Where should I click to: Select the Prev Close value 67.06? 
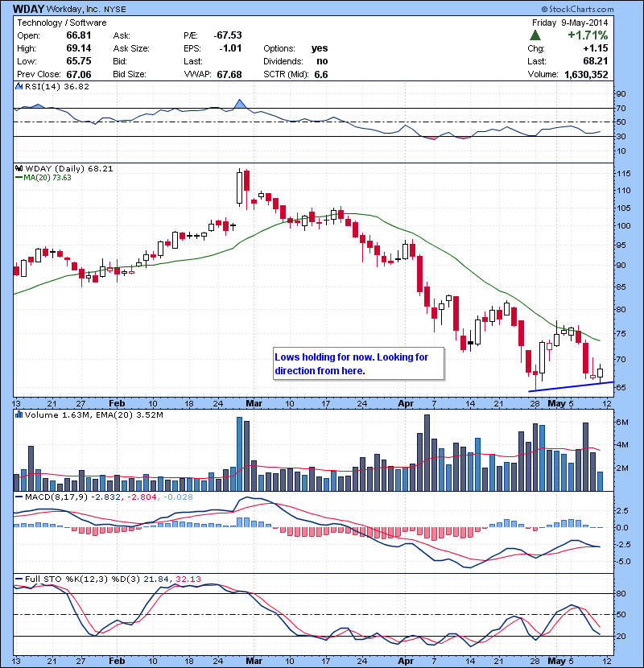pyautogui.click(x=79, y=75)
